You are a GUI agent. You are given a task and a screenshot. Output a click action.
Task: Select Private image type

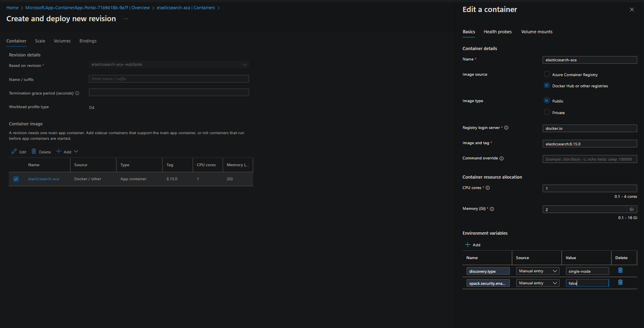click(547, 112)
